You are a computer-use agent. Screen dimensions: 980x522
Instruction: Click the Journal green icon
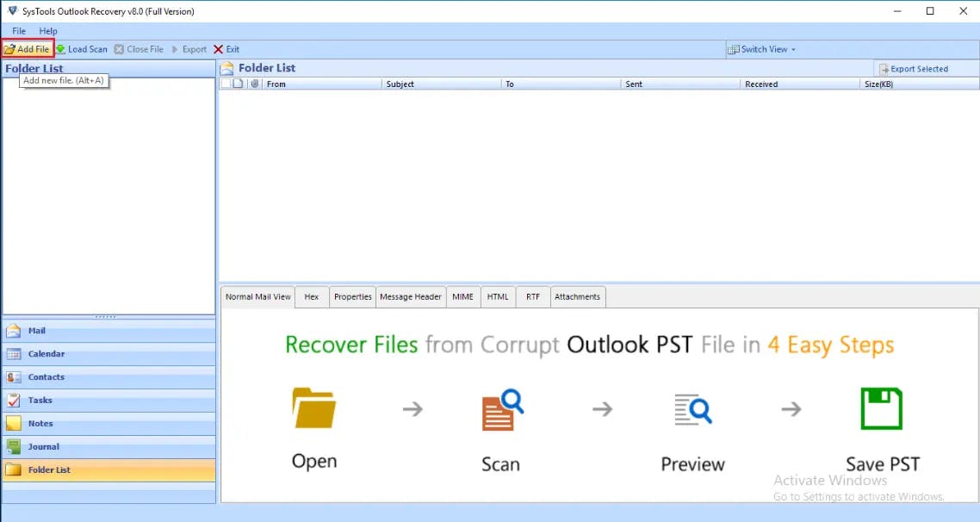(14, 446)
